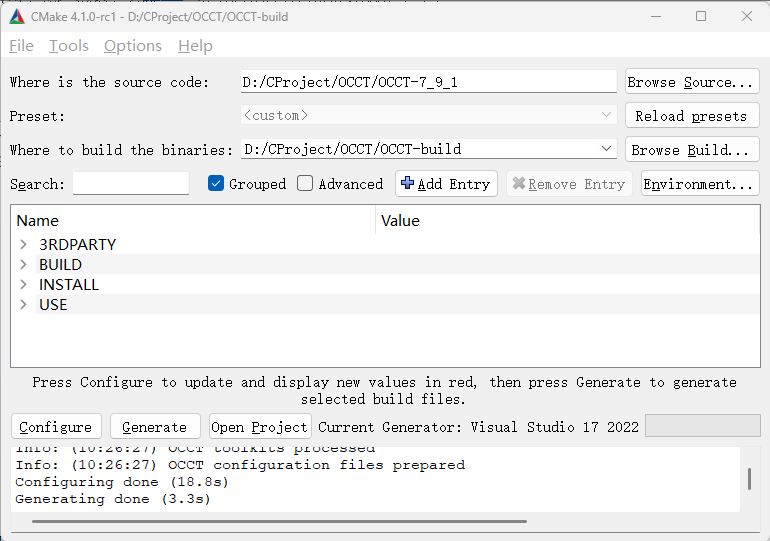Screen dimensions: 770x541
Task: Click the progress bar beside generator label
Action: click(x=703, y=426)
